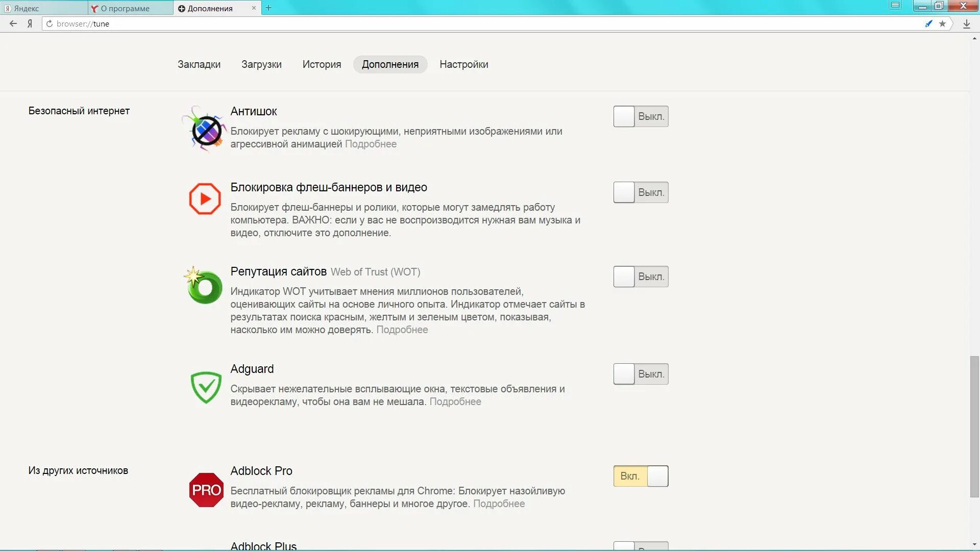
Task: Enable the Antishock toggle switch
Action: (x=641, y=116)
